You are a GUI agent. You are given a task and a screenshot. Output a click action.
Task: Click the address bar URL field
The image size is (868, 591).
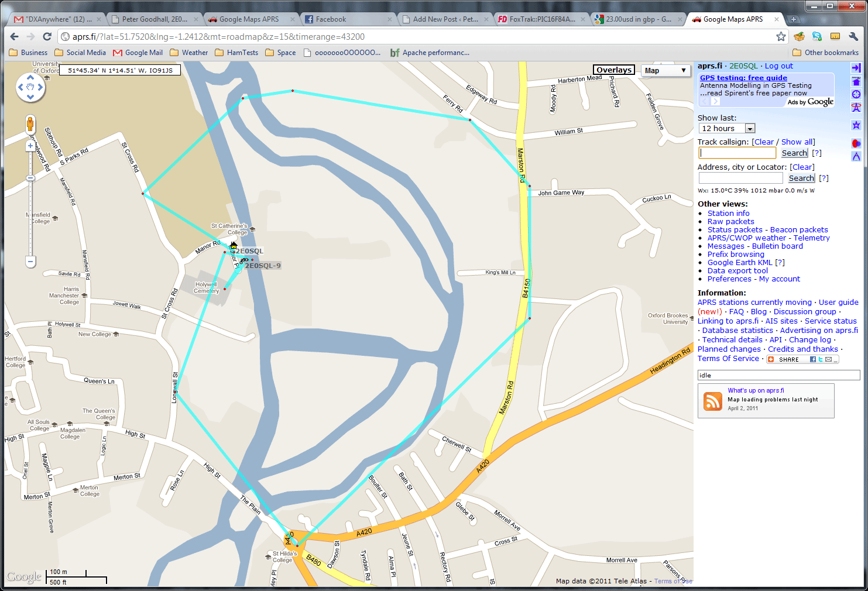(416, 36)
